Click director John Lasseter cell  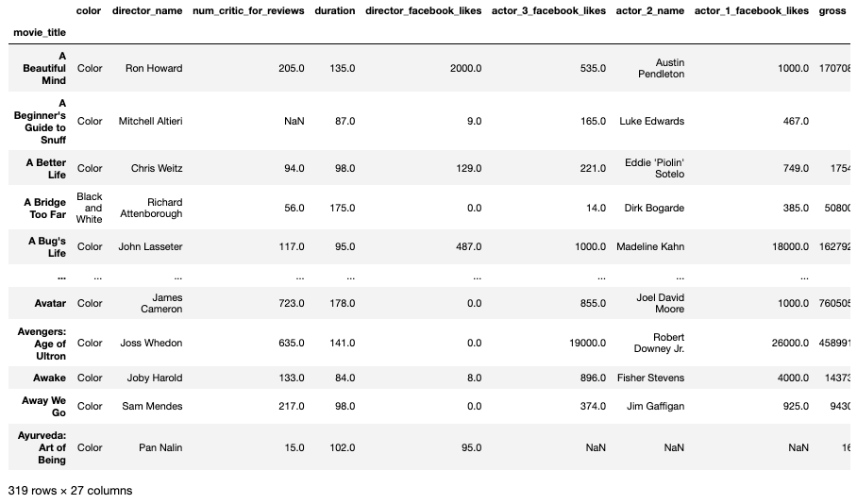click(150, 246)
